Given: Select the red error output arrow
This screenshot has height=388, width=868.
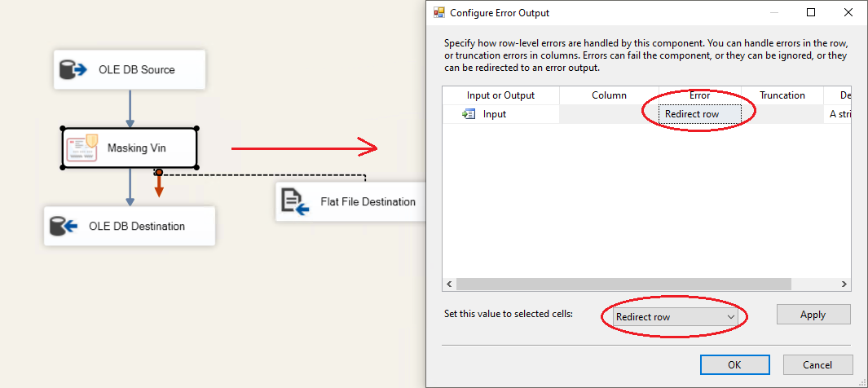Looking at the screenshot, I should (159, 186).
